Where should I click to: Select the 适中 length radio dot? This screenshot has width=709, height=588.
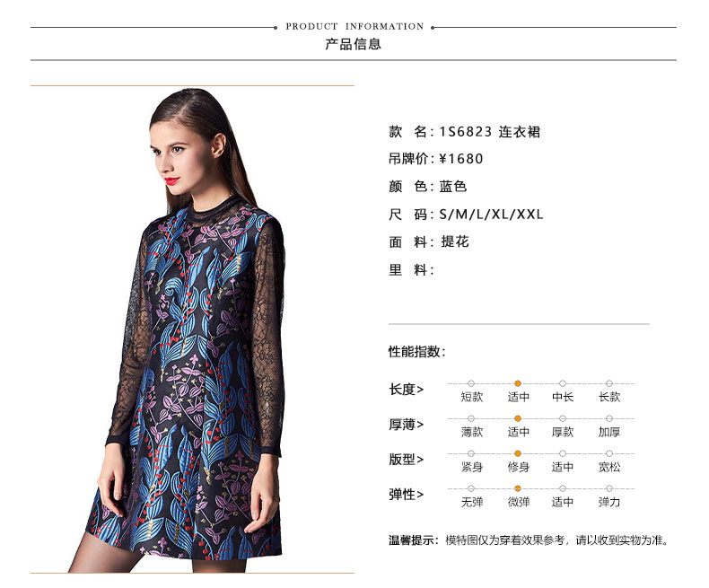click(x=518, y=383)
